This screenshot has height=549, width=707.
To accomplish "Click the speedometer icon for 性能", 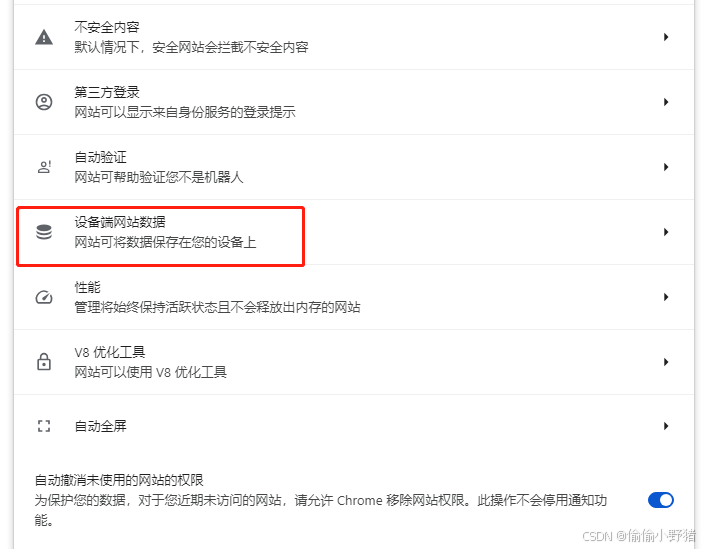I will [44, 297].
